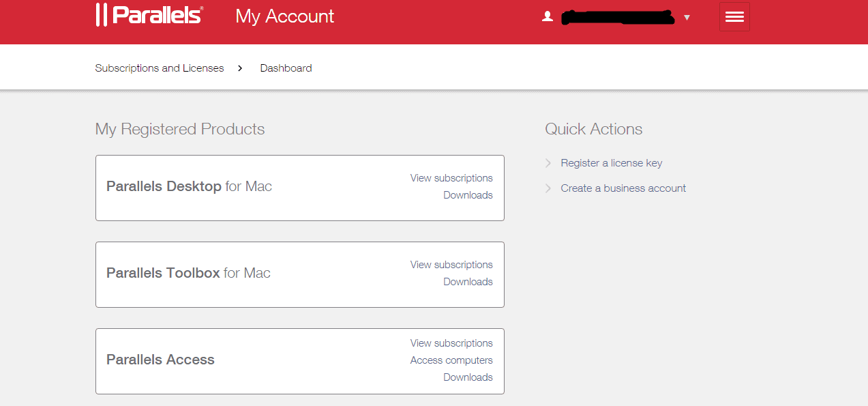Click the My Registered Products heading
868x406 pixels.
tap(180, 129)
